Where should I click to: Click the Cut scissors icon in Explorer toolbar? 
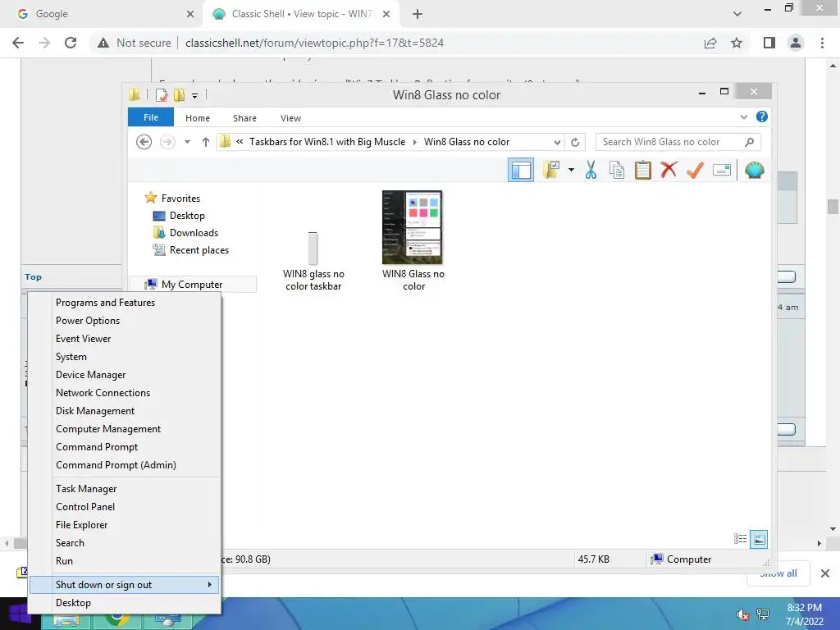click(591, 171)
